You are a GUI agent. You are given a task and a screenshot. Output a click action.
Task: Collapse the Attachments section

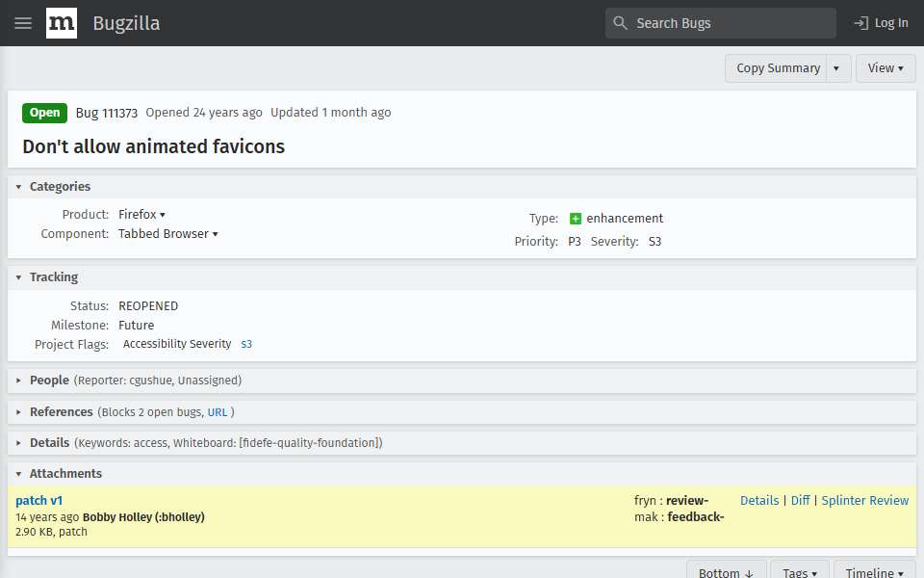click(18, 474)
